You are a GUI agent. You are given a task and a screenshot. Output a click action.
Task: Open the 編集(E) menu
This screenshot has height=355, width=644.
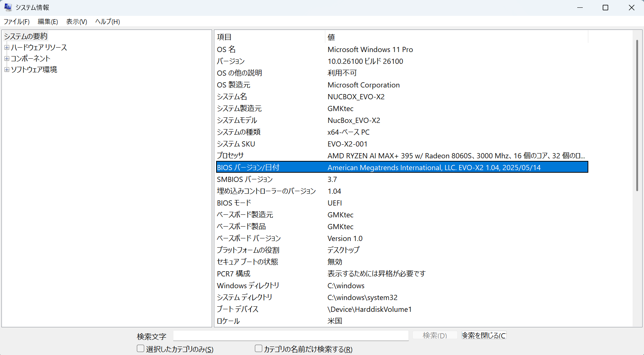point(48,22)
